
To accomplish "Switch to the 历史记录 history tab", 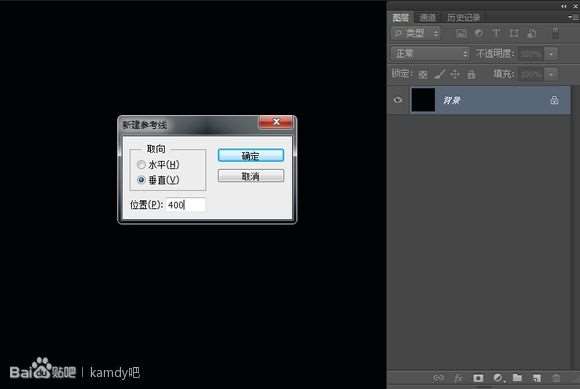I will coord(463,17).
